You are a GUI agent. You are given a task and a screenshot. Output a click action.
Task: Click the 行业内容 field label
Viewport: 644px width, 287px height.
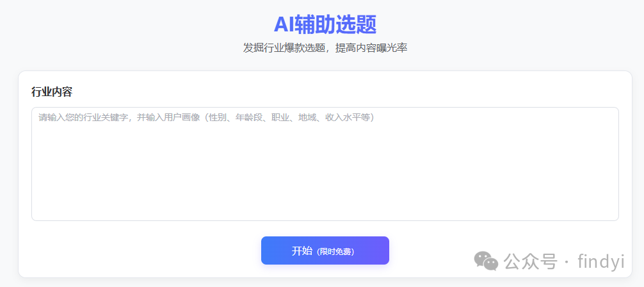pos(52,92)
